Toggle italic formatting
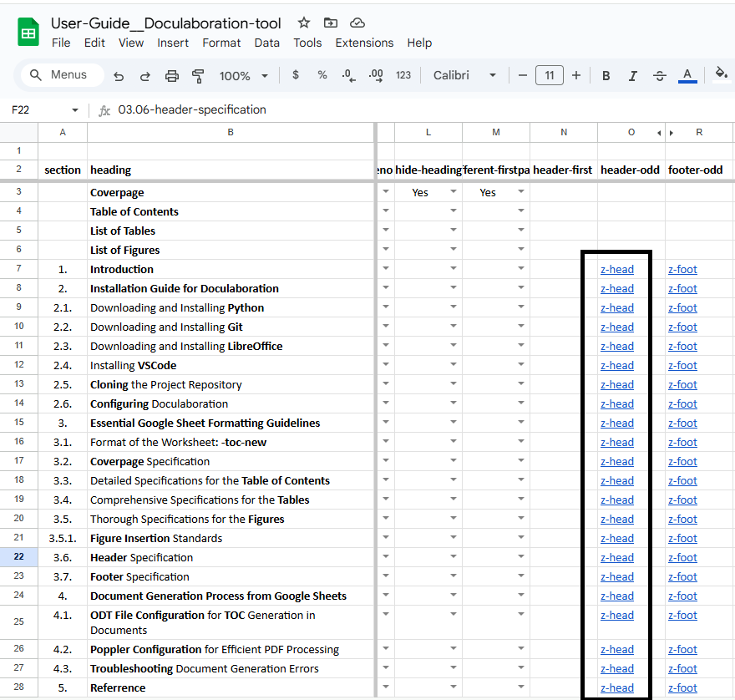735x700 pixels. 633,75
